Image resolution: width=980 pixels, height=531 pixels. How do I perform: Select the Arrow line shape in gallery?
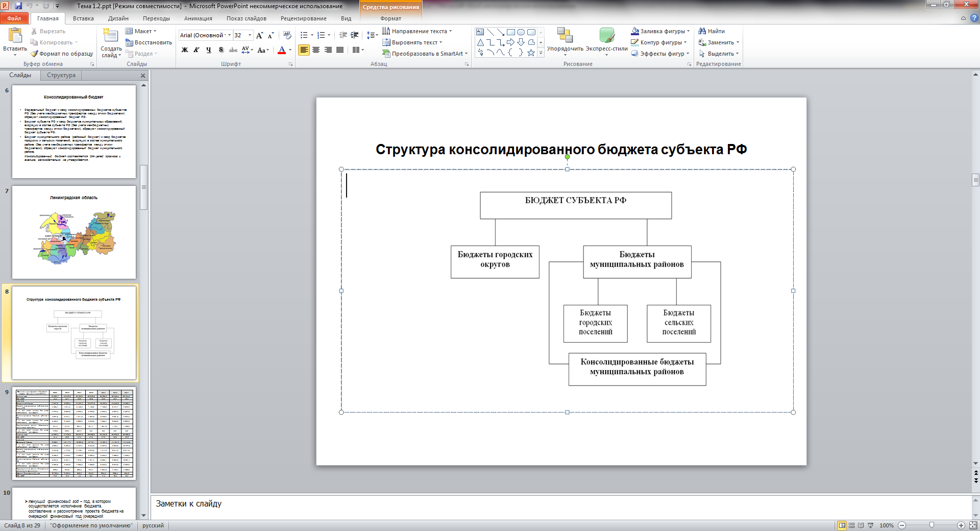pos(501,32)
